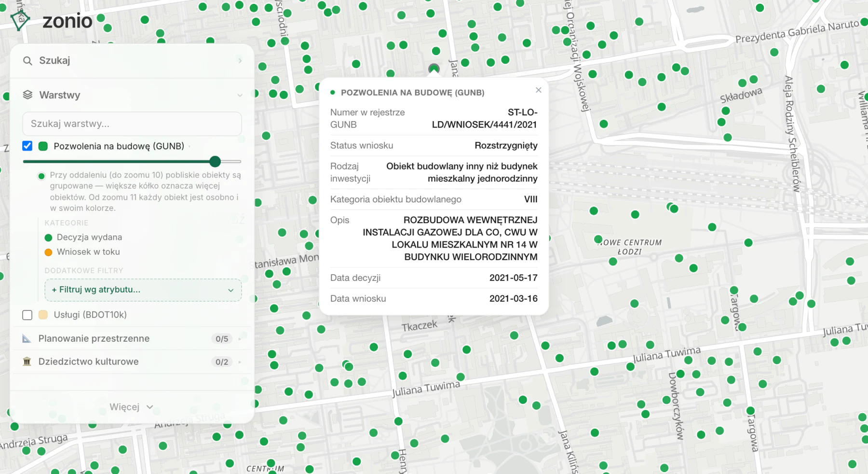Click the arrow next to Pozwolenia na budowę label
Image resolution: width=868 pixels, height=474 pixels.
(190, 146)
